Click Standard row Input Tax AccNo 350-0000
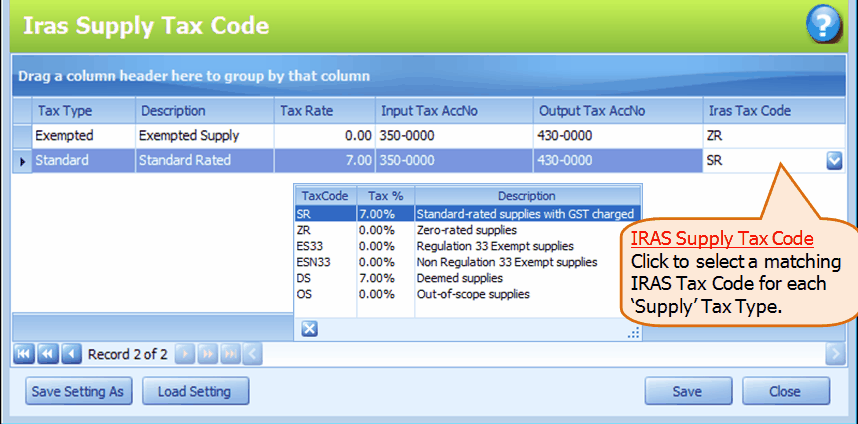This screenshot has height=424, width=858. 454,161
